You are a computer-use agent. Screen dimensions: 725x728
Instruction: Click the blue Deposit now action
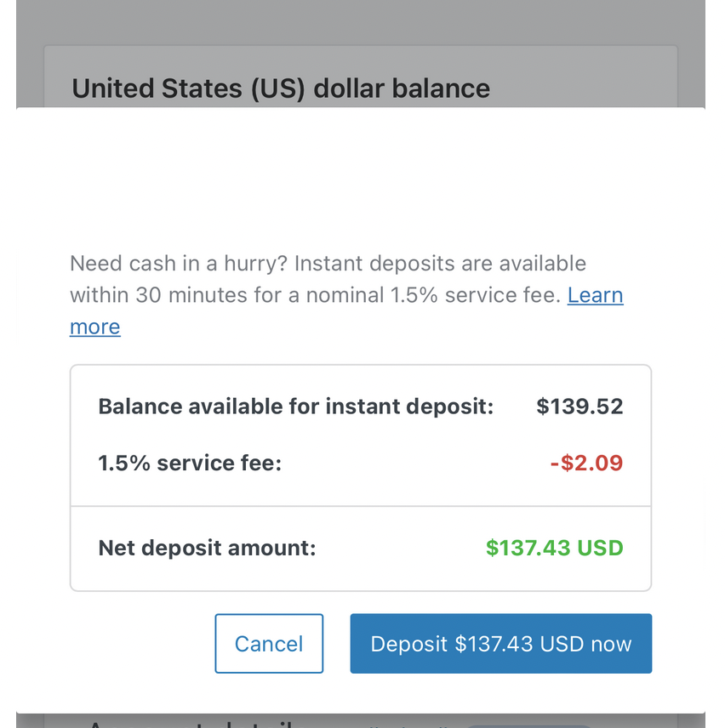[x=500, y=644]
